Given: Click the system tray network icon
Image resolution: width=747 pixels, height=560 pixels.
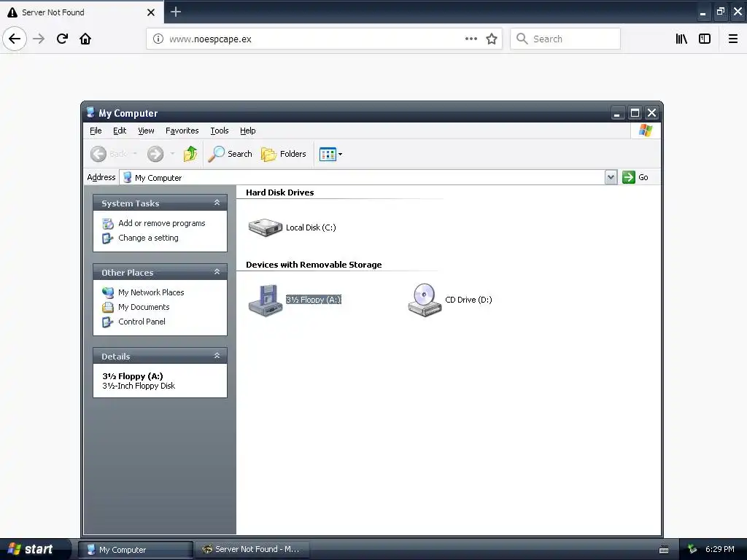Looking at the screenshot, I should (x=692, y=550).
